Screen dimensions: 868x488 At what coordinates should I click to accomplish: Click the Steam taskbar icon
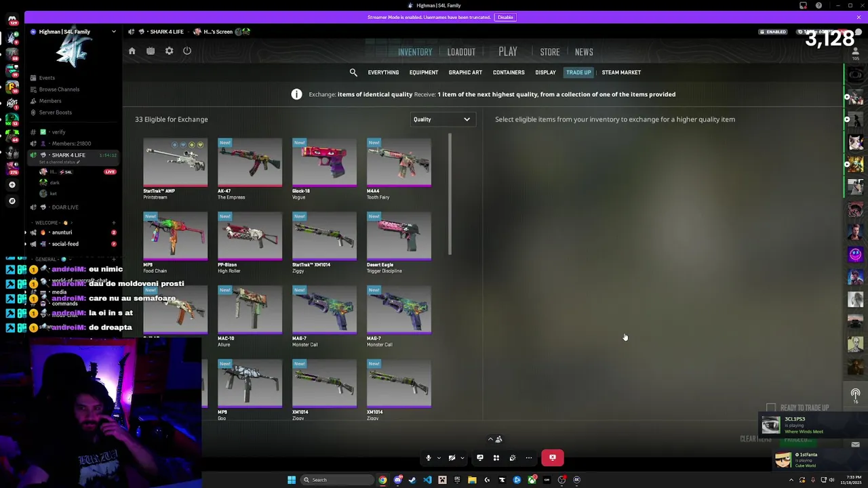point(412,480)
